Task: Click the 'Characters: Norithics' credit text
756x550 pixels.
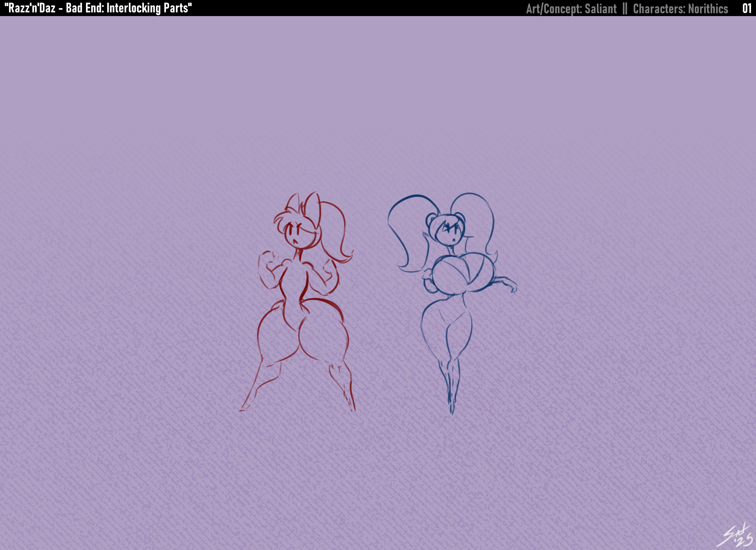Action: tap(680, 9)
